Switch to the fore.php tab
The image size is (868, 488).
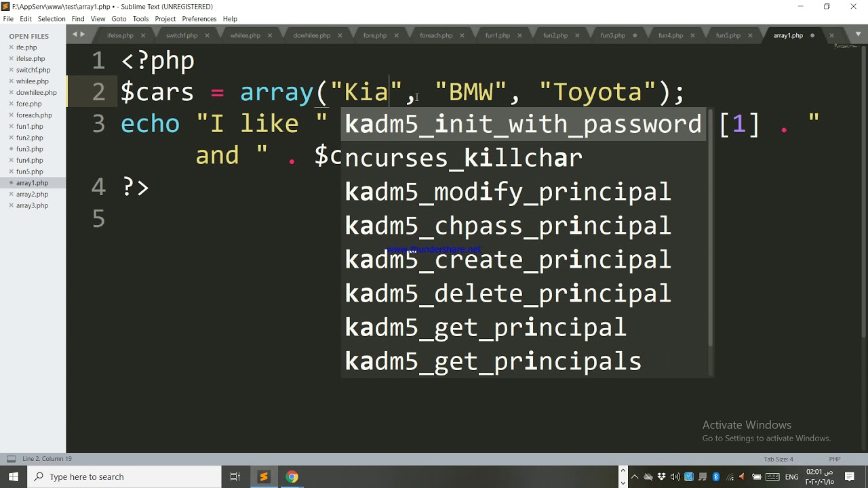tap(374, 35)
